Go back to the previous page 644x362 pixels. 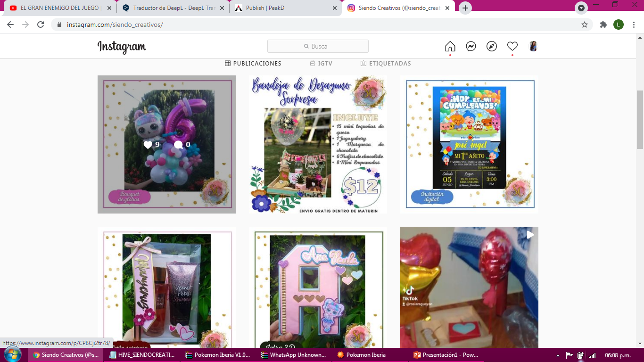tap(10, 25)
